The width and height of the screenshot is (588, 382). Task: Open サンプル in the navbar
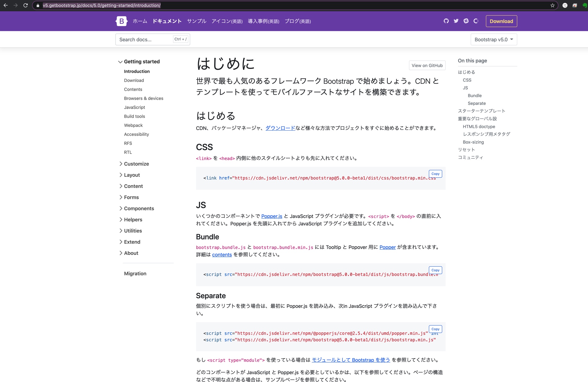197,21
